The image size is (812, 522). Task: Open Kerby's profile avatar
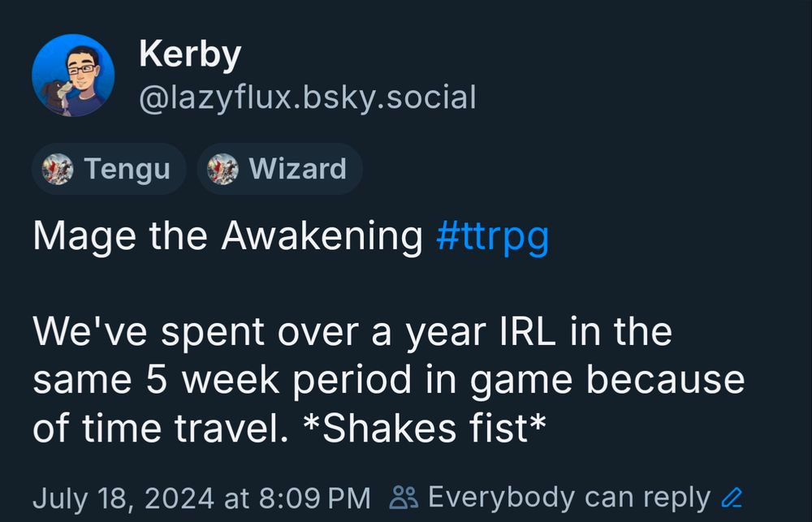tap(76, 76)
